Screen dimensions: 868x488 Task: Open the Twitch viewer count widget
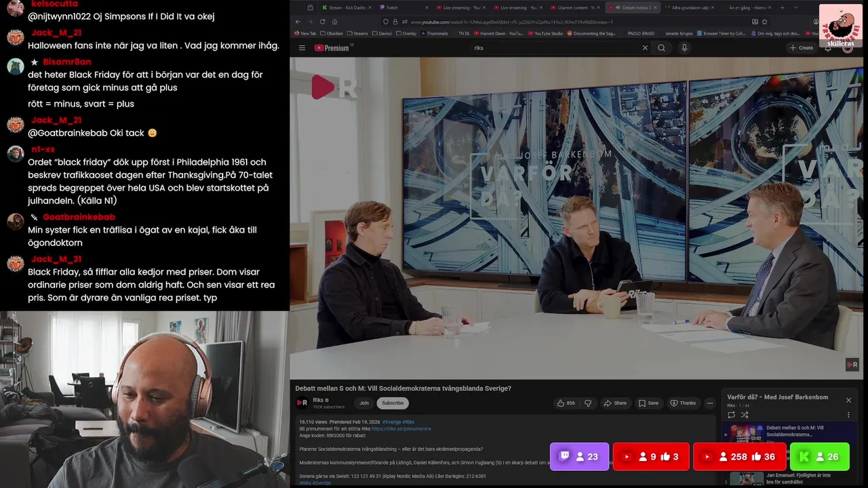click(x=579, y=457)
